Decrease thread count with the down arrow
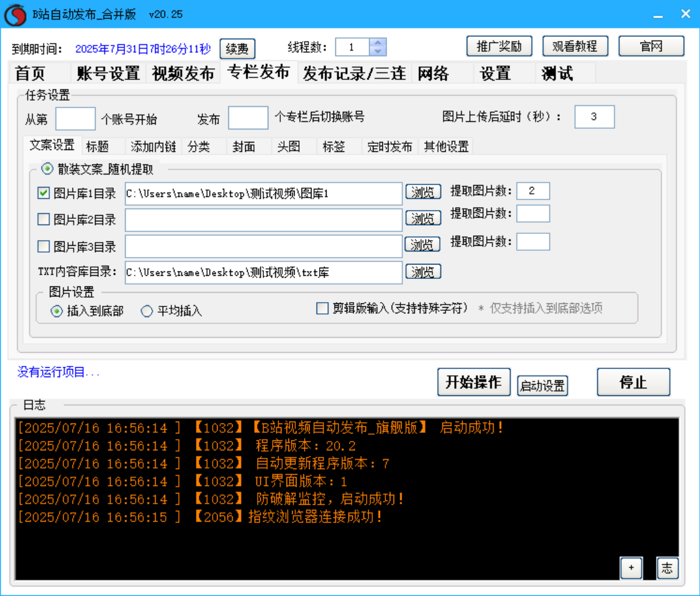 coord(378,51)
